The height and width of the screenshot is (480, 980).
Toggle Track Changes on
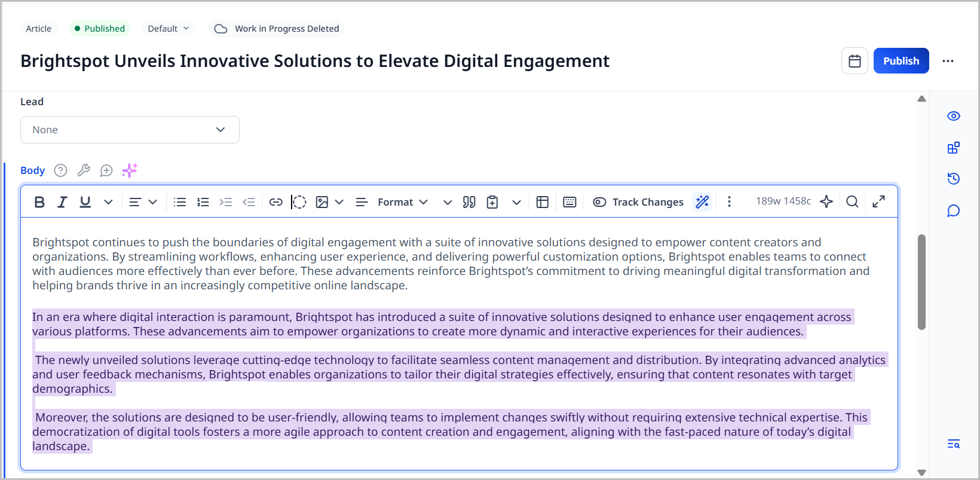click(x=638, y=202)
